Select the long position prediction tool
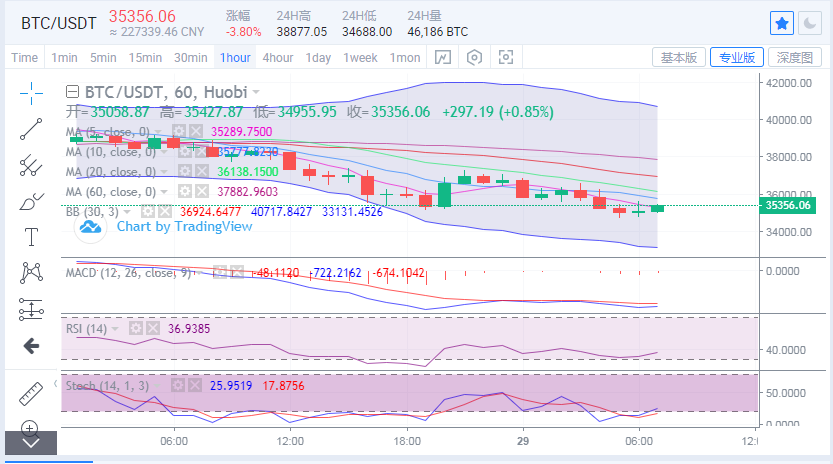833x464 pixels. pyautogui.click(x=31, y=309)
